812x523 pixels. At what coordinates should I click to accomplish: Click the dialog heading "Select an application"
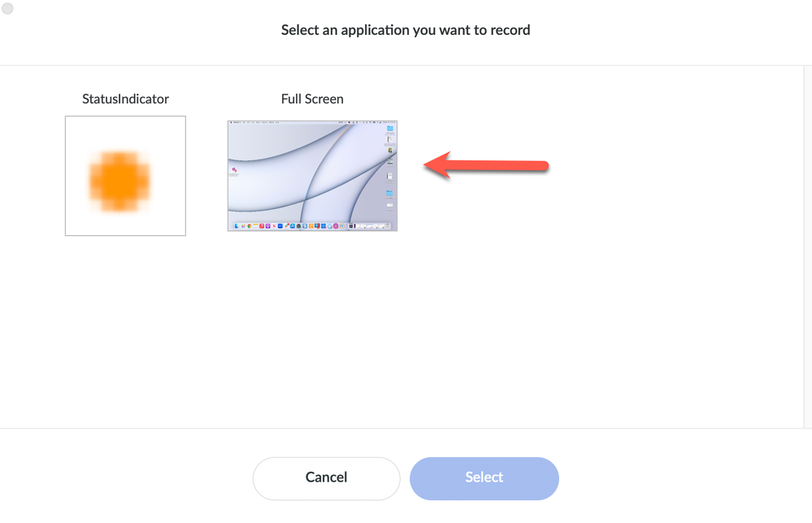406,30
